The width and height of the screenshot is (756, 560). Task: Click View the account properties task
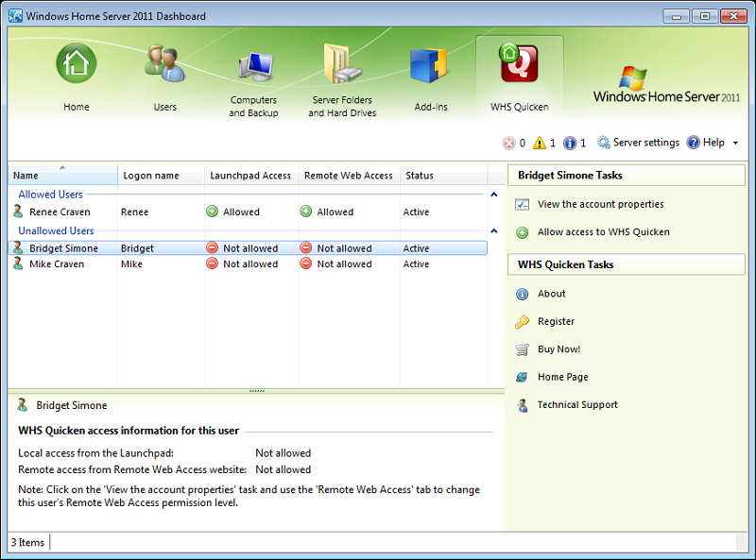[601, 204]
